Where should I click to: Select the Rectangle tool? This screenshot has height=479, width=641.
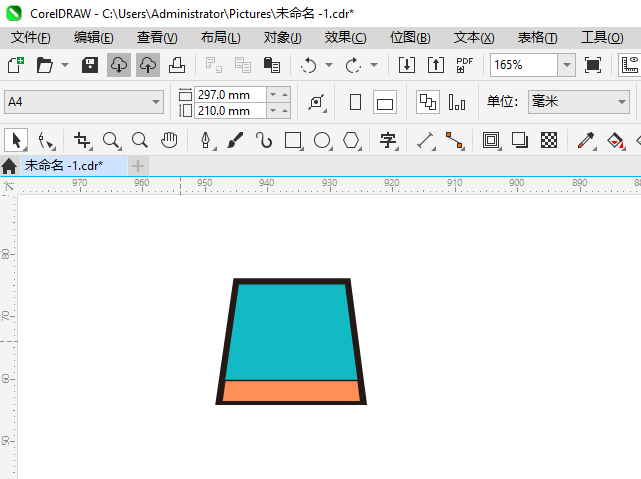(294, 141)
